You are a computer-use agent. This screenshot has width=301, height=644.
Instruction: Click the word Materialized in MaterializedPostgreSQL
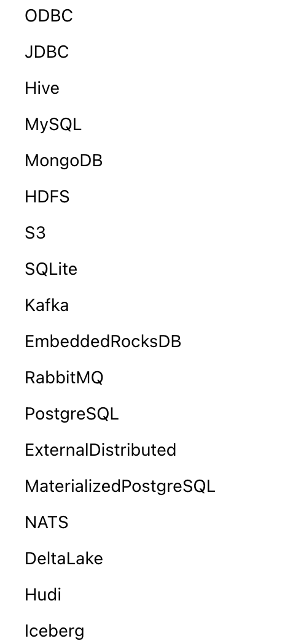point(74,486)
